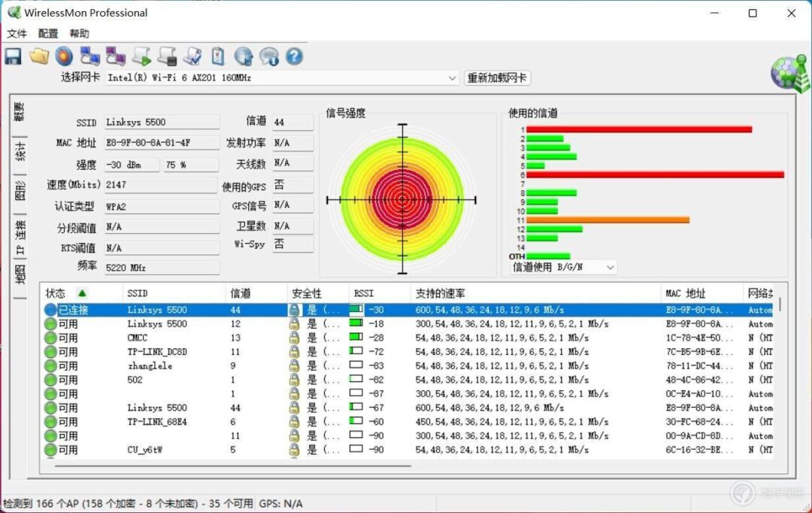This screenshot has height=513, width=812.
Task: Switch to the 统计 vertical tab
Action: click(x=20, y=153)
